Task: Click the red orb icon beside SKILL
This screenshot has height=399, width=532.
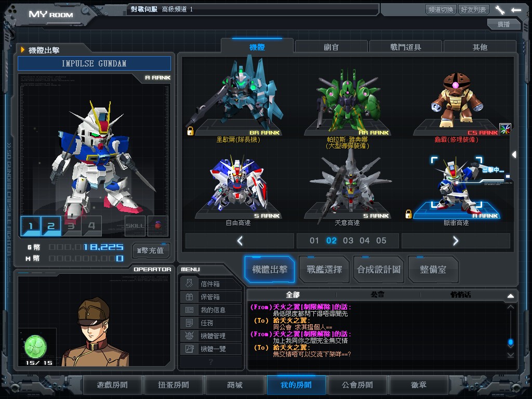Action: (x=158, y=225)
